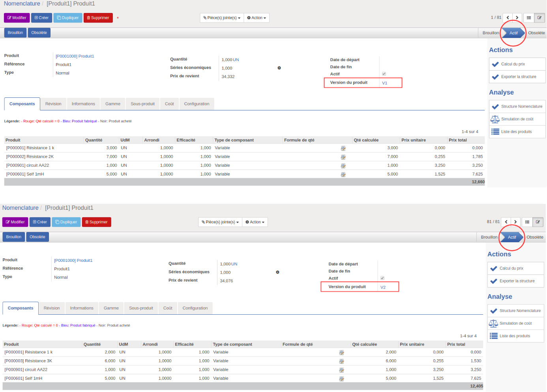Click Supprimer button in the 81/81 record
Viewport: 547px width, 392px height.
click(x=97, y=222)
